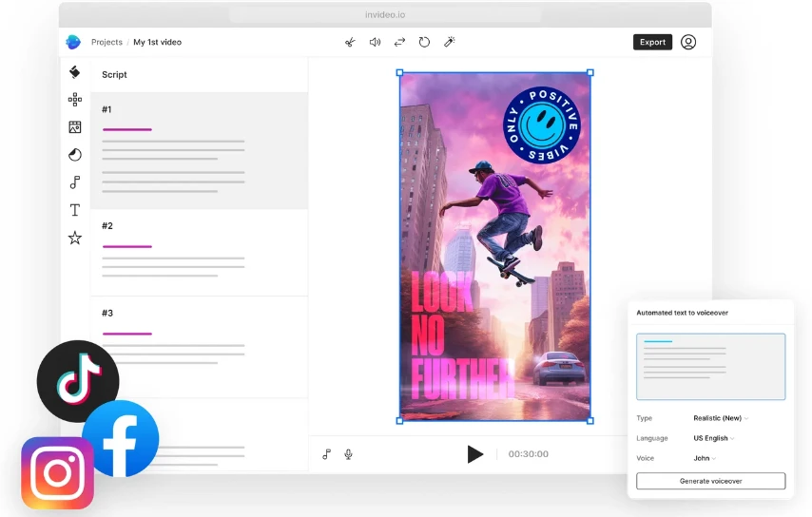Image resolution: width=812 pixels, height=517 pixels.
Task: Open the Voice dropdown showing John
Action: coord(705,458)
